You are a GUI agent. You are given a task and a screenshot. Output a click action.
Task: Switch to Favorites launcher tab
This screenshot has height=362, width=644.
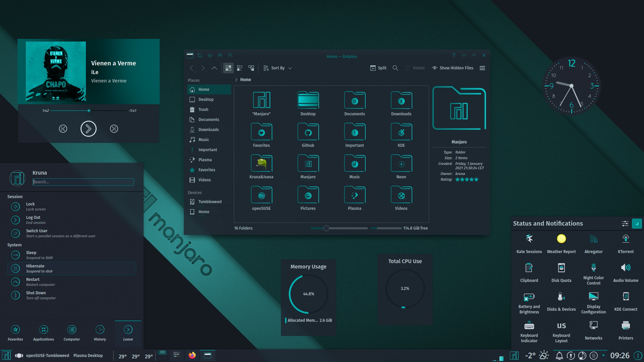(x=15, y=334)
